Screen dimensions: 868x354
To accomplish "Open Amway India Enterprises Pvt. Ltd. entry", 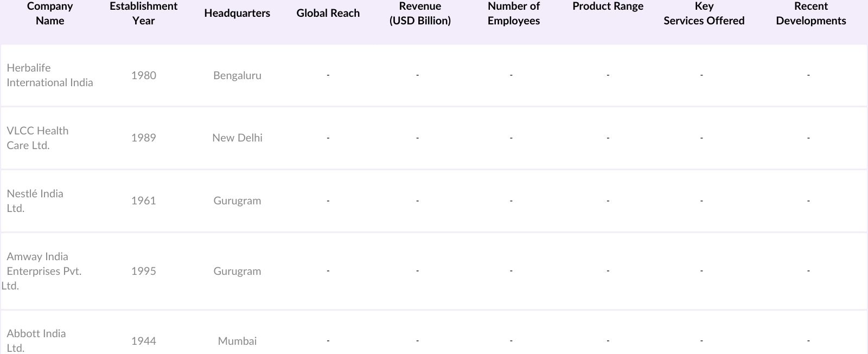I will 43,271.
